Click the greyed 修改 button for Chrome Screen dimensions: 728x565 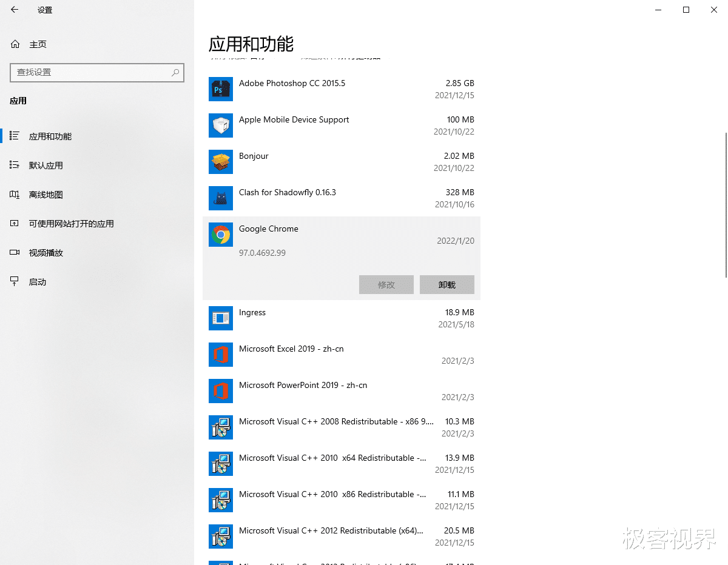(386, 284)
